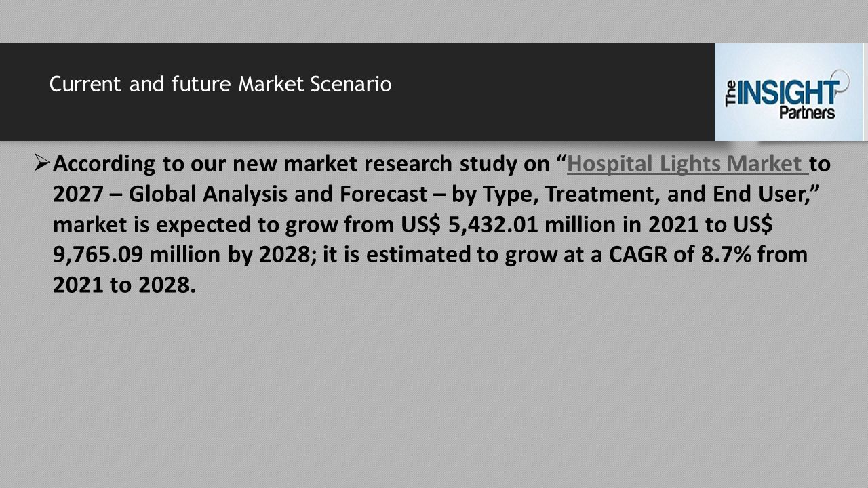Click 'market is expected to grow' text
This screenshot has height=488, width=868.
[x=193, y=224]
